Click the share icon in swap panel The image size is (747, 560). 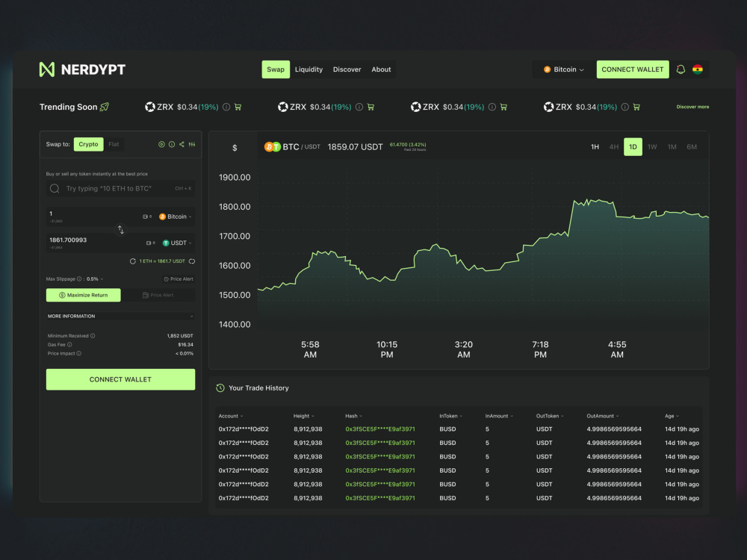pos(182,144)
